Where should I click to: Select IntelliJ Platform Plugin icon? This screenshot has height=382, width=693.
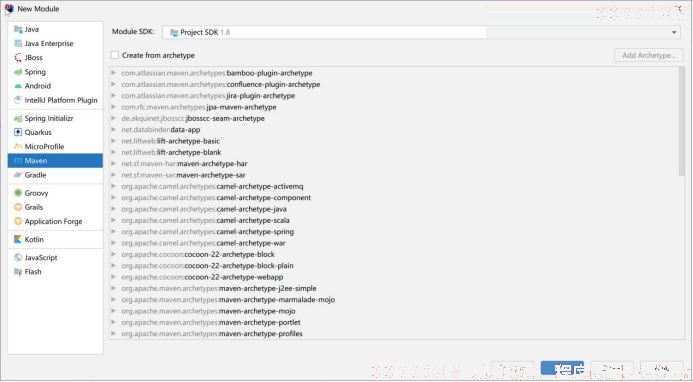18,100
